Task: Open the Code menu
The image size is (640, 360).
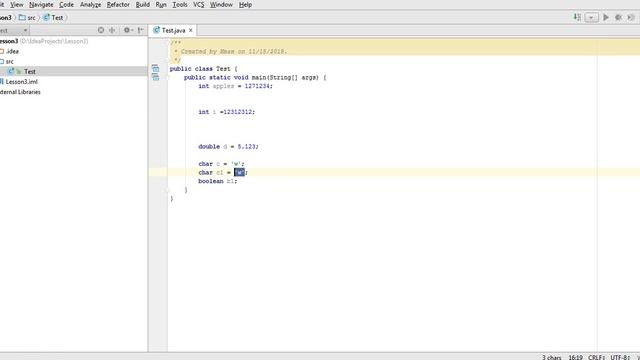Action: [67, 5]
